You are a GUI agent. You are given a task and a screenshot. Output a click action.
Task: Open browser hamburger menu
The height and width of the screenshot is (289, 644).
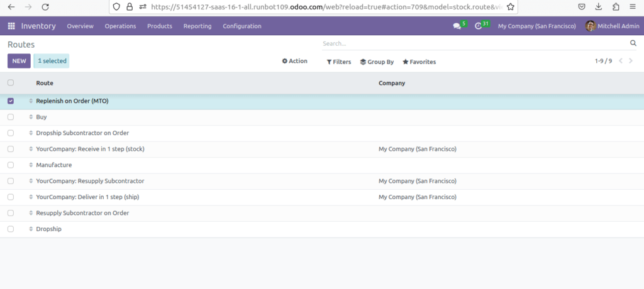click(633, 6)
